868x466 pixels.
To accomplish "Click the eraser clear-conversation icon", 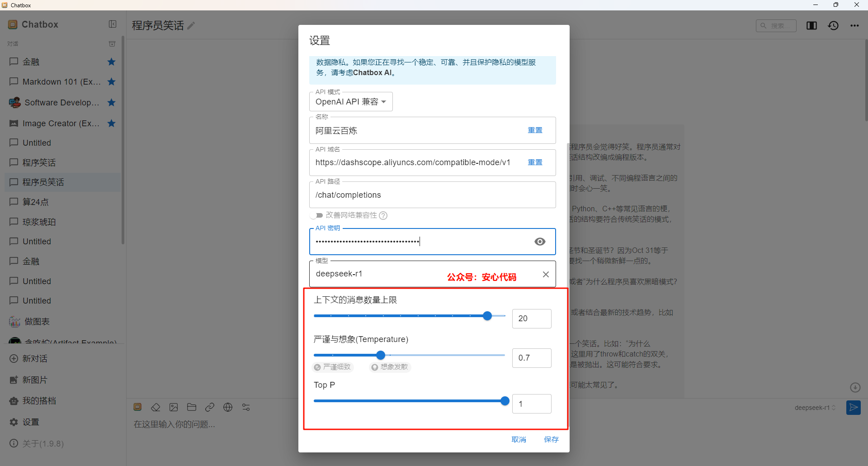I will pyautogui.click(x=156, y=408).
